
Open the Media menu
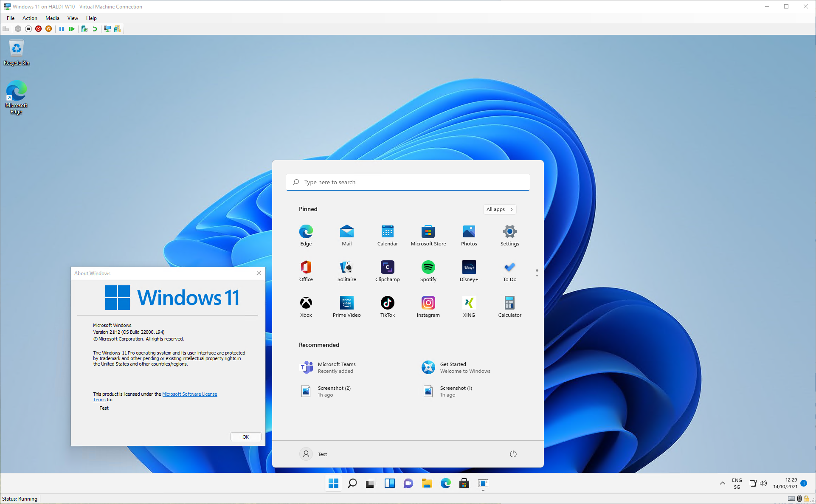(52, 18)
